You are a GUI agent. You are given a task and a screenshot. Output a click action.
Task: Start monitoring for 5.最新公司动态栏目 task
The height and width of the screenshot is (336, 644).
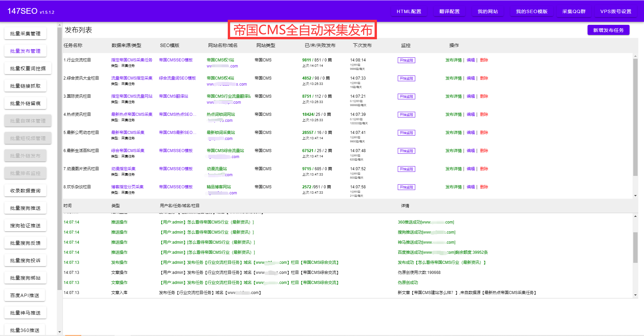coord(406,133)
